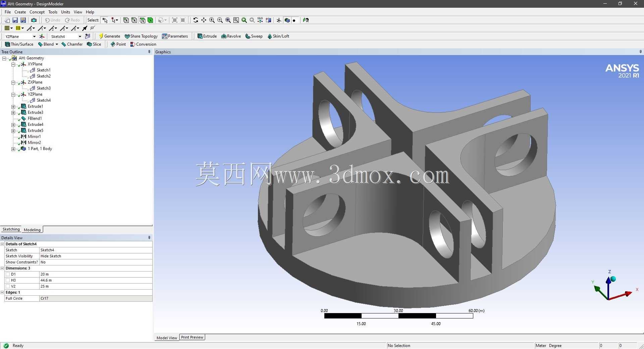The image size is (644, 349).
Task: Click the black arrow edge direction icon
Action: point(85,28)
